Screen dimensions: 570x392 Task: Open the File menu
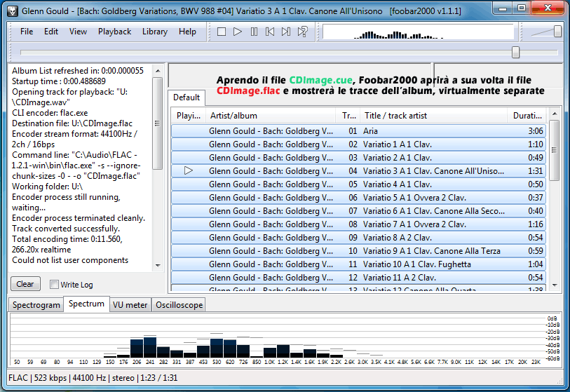pos(27,32)
